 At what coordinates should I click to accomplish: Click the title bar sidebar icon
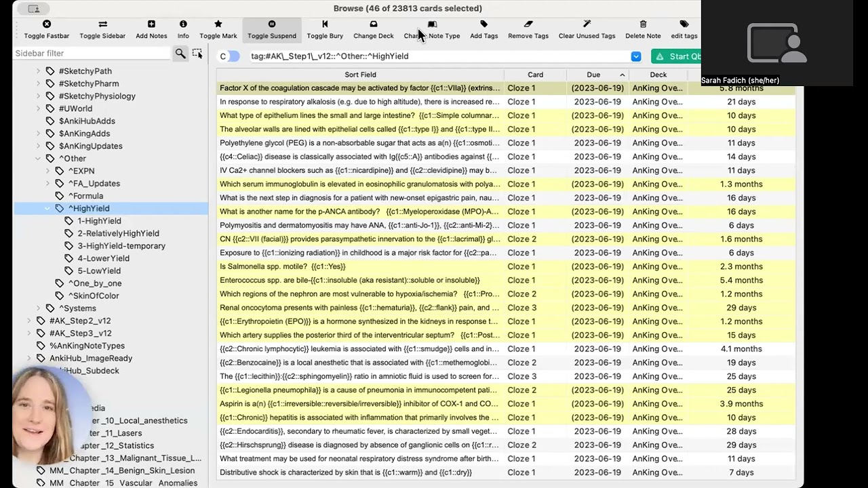[34, 9]
